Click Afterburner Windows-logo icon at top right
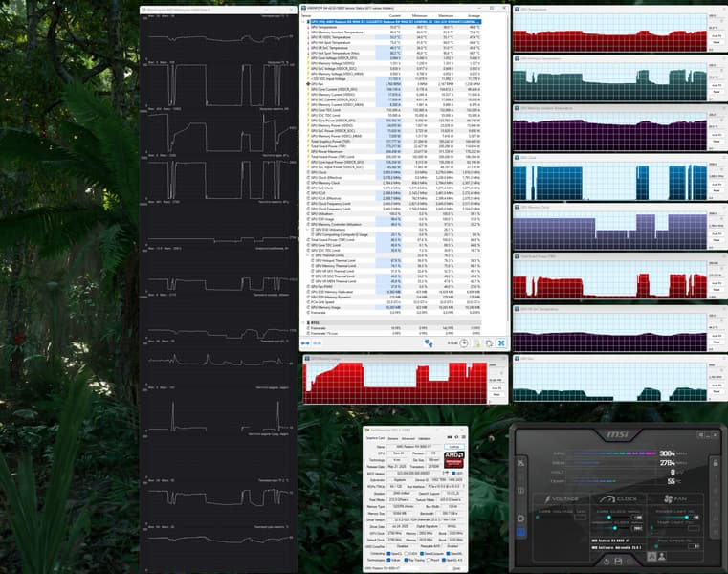 (701, 434)
